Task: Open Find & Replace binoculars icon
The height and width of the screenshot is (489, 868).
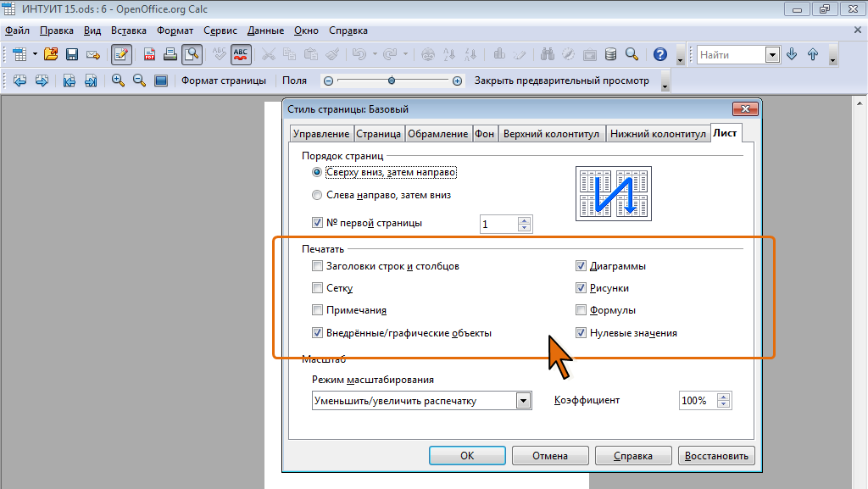Action: click(548, 54)
